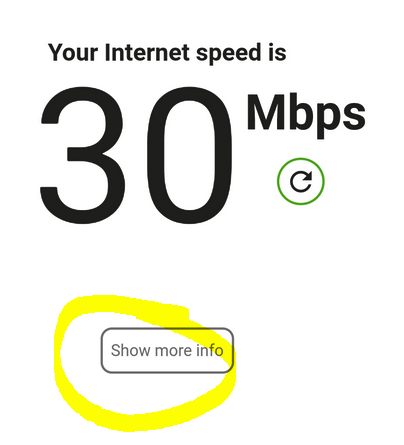Click the large 30 speed result

[136, 155]
